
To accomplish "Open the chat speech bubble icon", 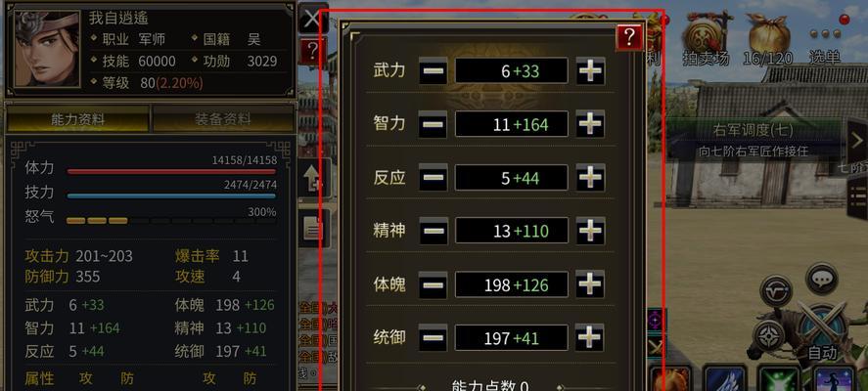I will tap(821, 279).
